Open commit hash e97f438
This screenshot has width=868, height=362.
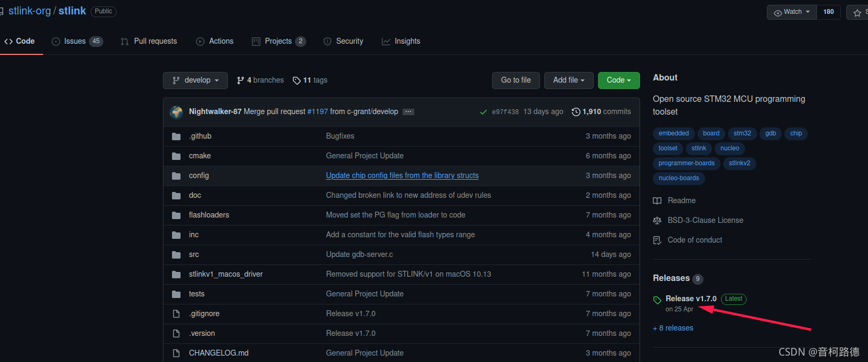(505, 112)
